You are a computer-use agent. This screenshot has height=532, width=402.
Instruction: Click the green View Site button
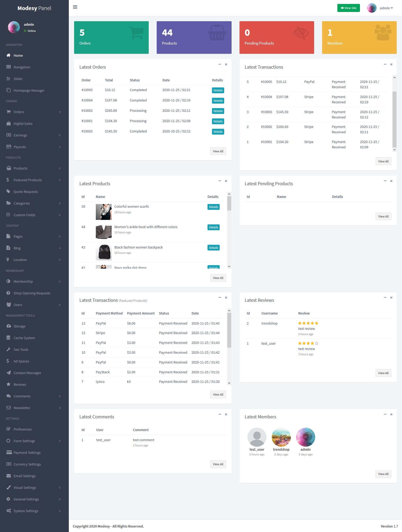point(349,8)
